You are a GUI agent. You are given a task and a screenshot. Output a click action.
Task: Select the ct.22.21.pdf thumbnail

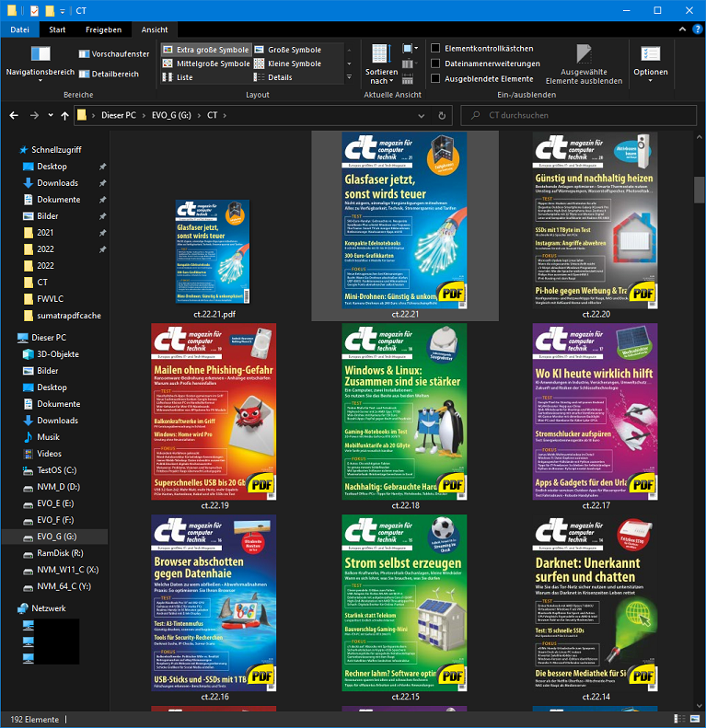213,251
